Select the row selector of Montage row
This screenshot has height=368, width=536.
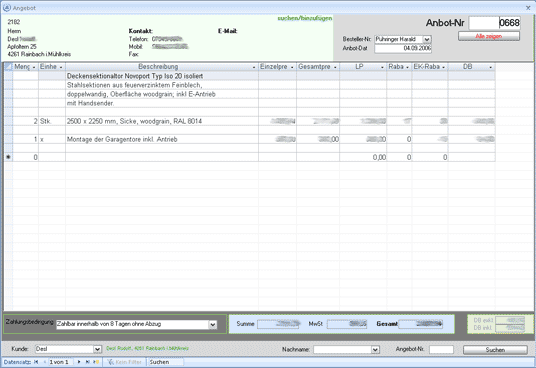point(9,139)
